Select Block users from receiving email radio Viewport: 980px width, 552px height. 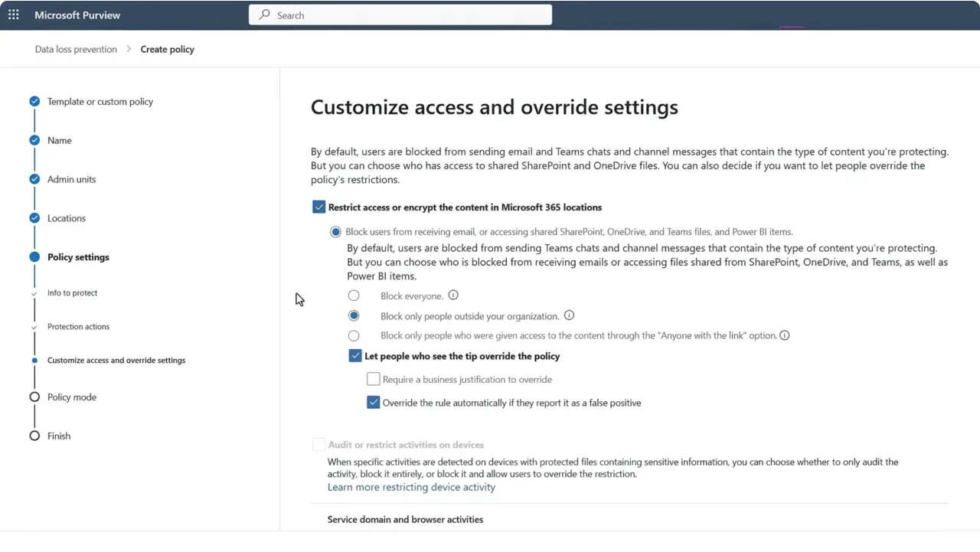335,232
